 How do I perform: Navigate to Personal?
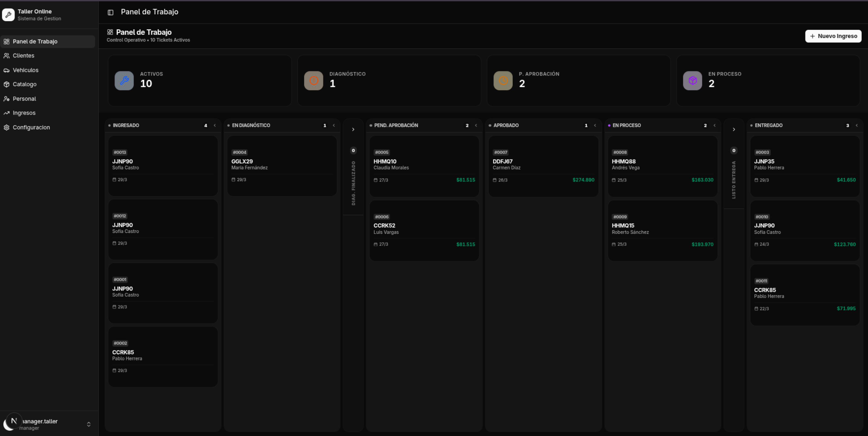47,99
